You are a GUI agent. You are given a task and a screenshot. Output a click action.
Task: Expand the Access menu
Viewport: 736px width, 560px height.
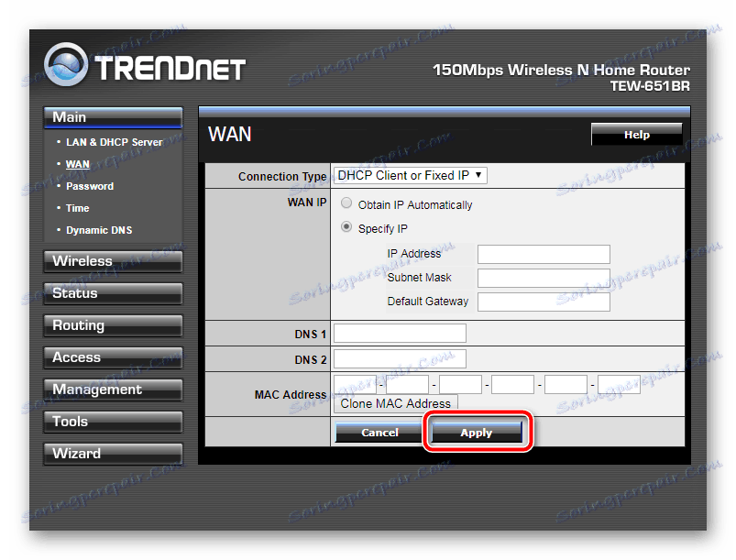(x=113, y=357)
